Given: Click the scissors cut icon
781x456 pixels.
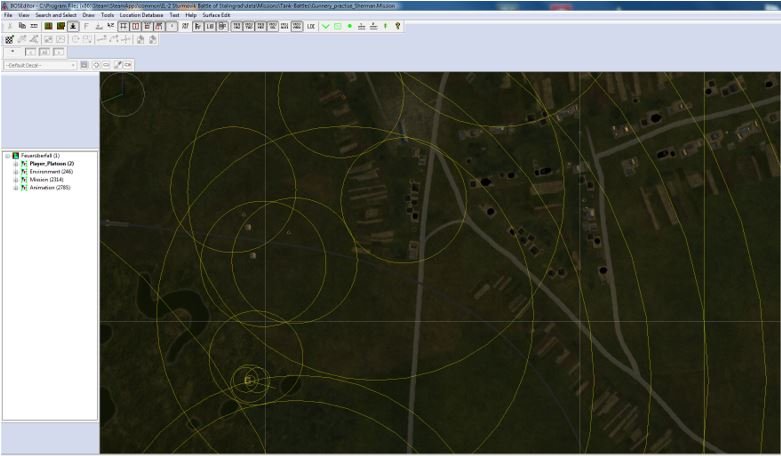Looking at the screenshot, I should click(10, 26).
